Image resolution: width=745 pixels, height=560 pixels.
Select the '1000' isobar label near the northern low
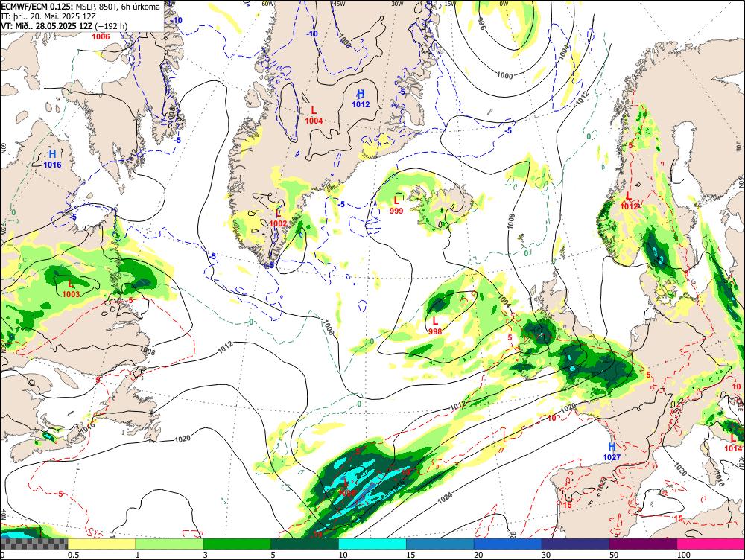(504, 75)
